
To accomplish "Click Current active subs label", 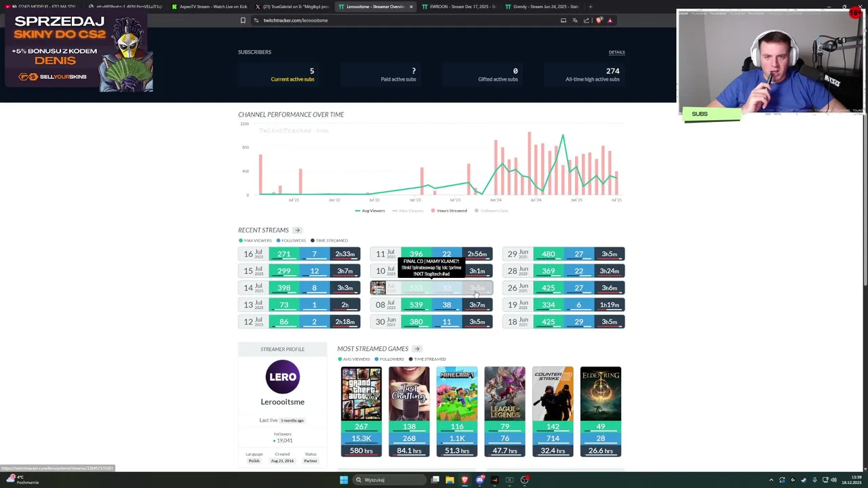I will tap(292, 79).
